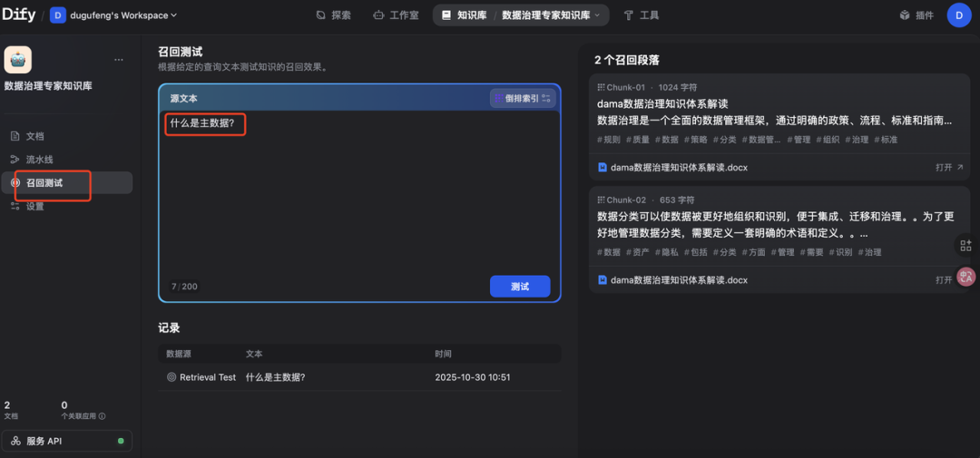Click the 设置 sliders icon in sidebar

point(15,206)
